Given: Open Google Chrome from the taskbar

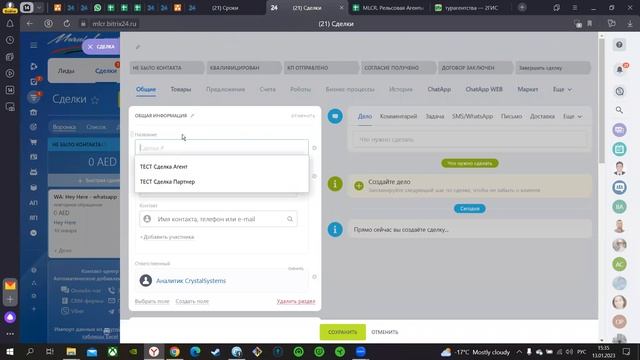Looking at the screenshot, I should [175, 352].
